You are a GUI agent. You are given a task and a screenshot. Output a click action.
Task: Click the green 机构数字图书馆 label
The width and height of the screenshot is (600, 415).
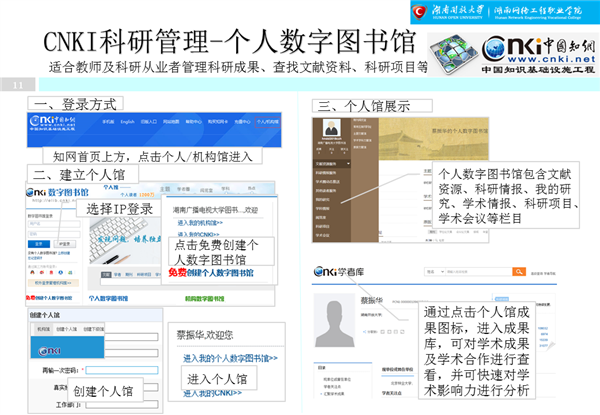pos(204,298)
